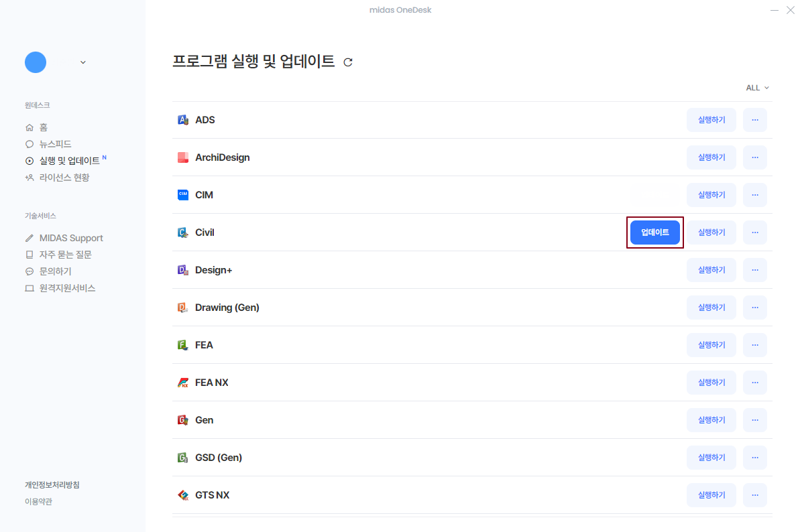Click the Design+ program icon

click(182, 270)
